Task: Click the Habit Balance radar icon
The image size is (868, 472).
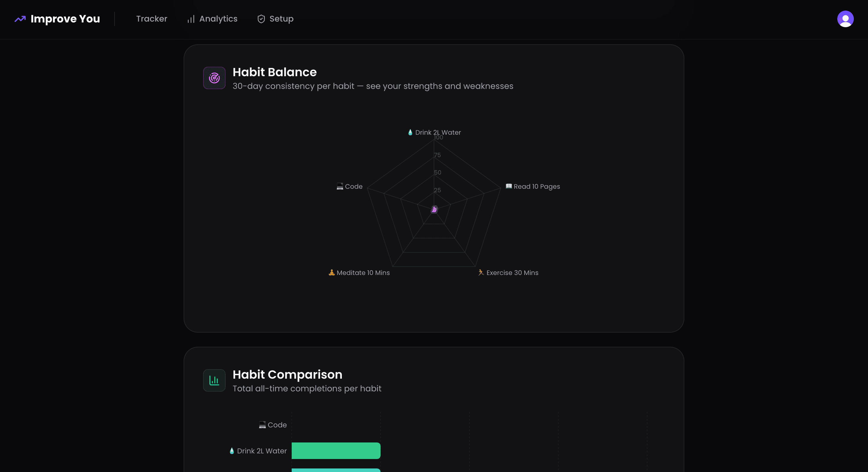Action: (214, 78)
